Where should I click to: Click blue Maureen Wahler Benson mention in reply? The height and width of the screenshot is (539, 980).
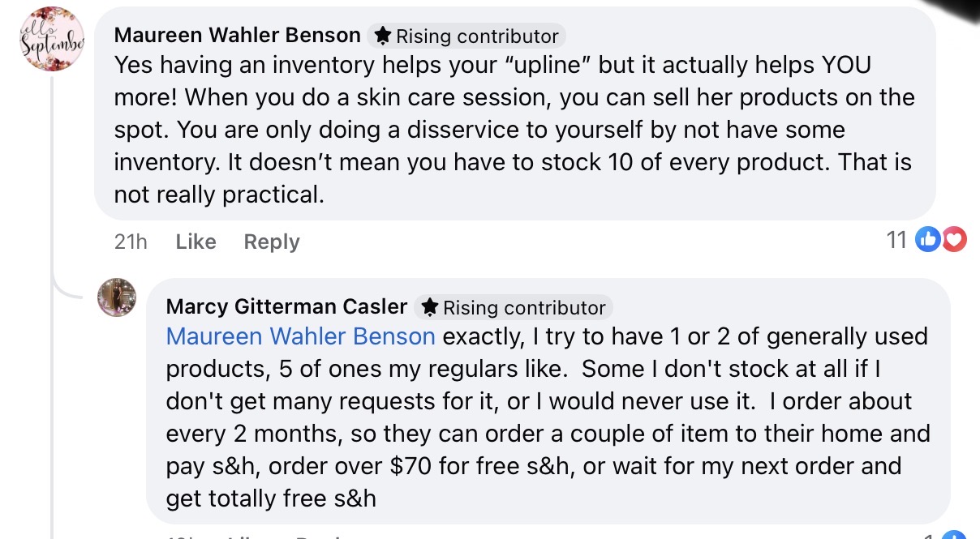click(x=300, y=336)
